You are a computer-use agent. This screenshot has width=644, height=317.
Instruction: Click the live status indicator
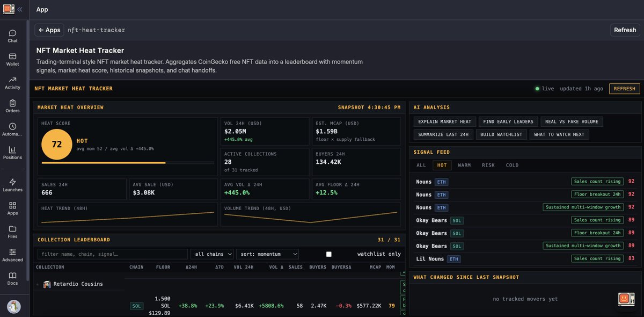(545, 89)
